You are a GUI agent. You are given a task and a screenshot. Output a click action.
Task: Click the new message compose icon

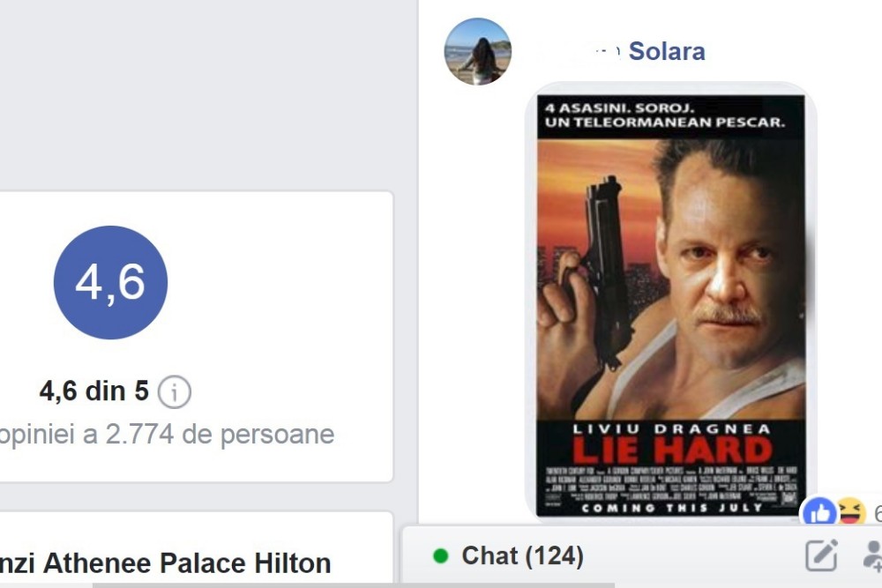click(x=822, y=555)
